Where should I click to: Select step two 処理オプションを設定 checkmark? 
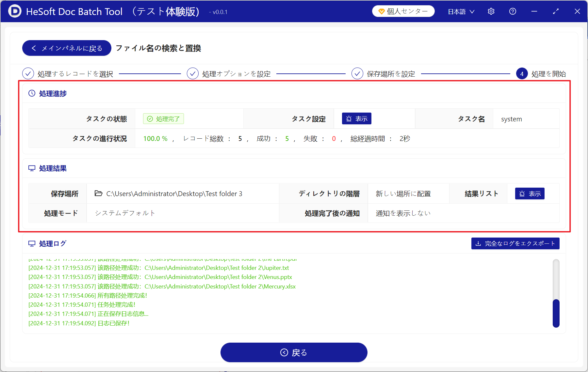click(193, 74)
